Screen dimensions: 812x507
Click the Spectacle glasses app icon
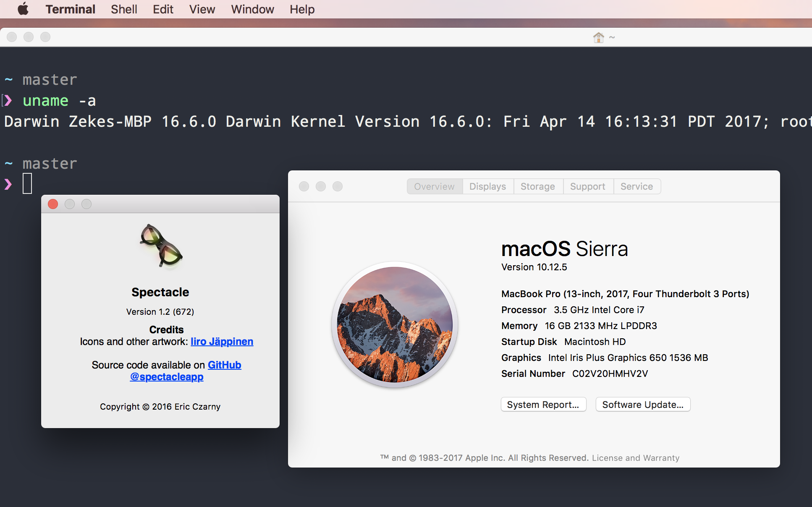161,246
